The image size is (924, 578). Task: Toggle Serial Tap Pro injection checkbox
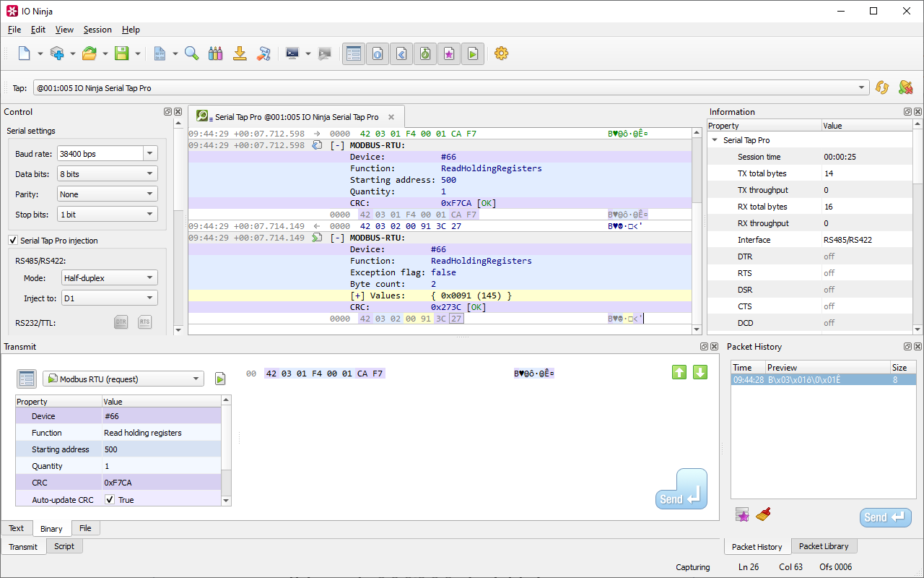(13, 241)
